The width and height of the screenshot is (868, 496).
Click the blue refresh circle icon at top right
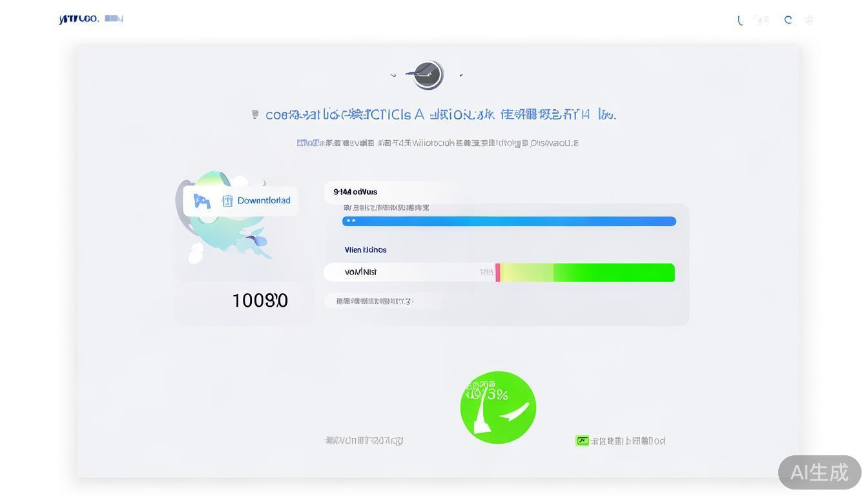pos(788,20)
